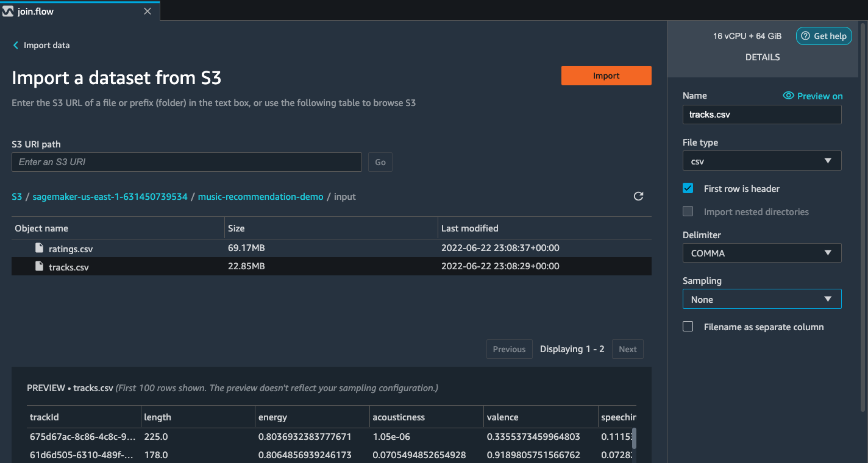Click the preview table vertical scrollbar

click(x=634, y=438)
